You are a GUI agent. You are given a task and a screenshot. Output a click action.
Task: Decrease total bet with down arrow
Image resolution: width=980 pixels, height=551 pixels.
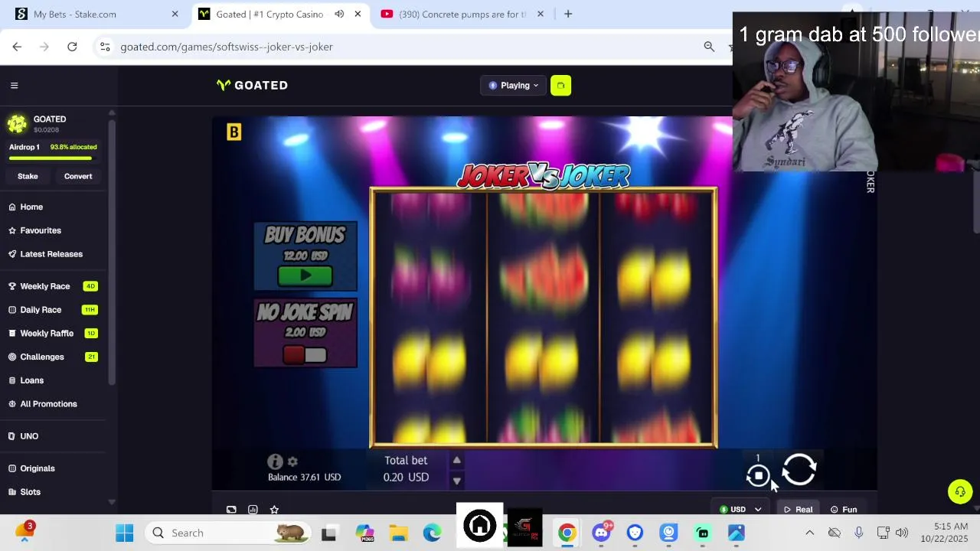(456, 481)
